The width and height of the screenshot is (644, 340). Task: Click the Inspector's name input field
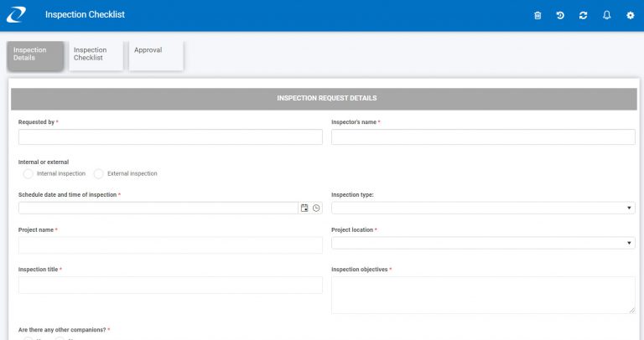click(483, 137)
